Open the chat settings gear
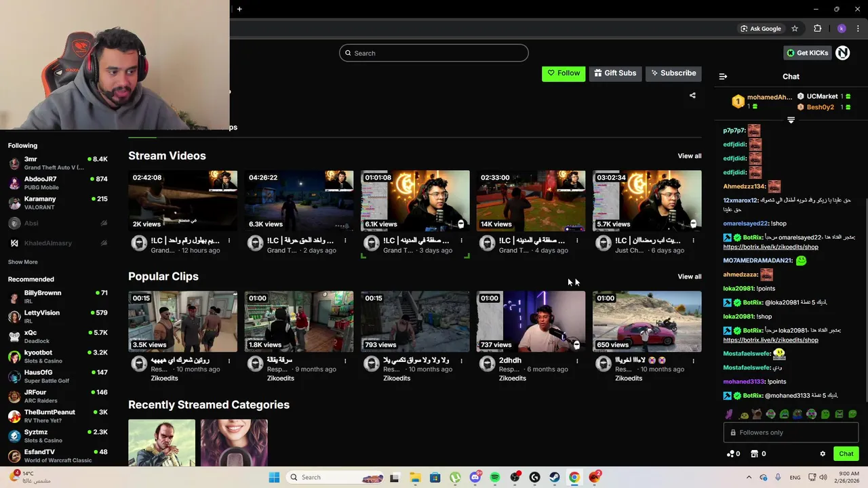 [x=823, y=453]
